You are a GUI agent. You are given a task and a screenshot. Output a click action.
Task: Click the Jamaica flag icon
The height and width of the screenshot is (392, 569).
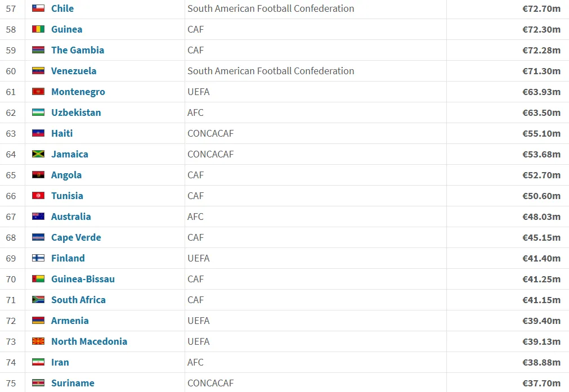pyautogui.click(x=38, y=154)
